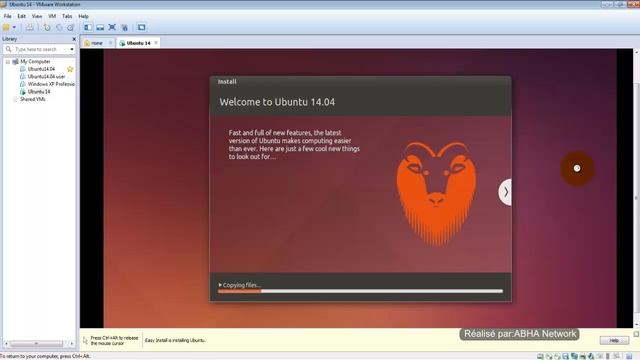Toggle the thumbnail bar toolbar icon
This screenshot has width=640, height=360.
(x=100, y=27)
